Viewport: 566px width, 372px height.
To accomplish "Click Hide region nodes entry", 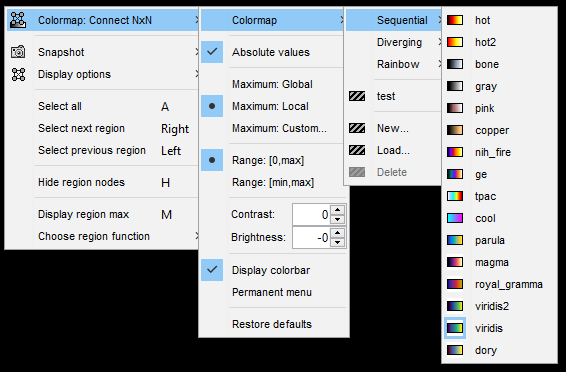I will (103, 182).
